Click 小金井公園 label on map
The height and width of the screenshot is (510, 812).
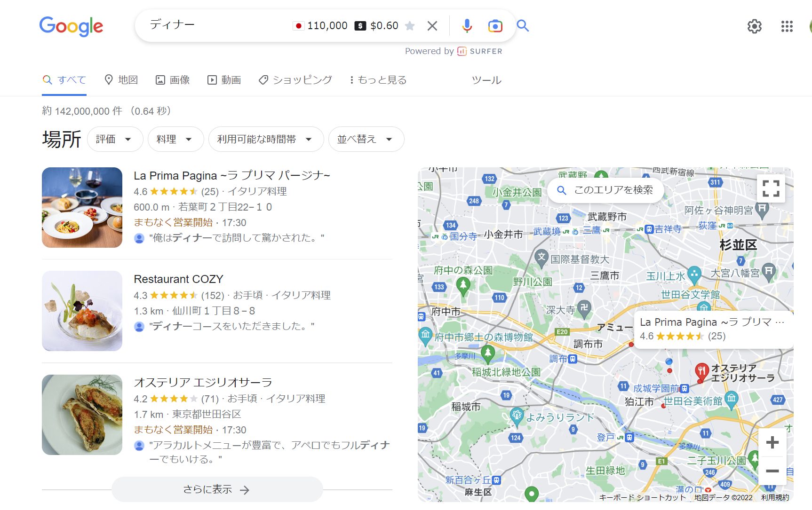point(517,192)
